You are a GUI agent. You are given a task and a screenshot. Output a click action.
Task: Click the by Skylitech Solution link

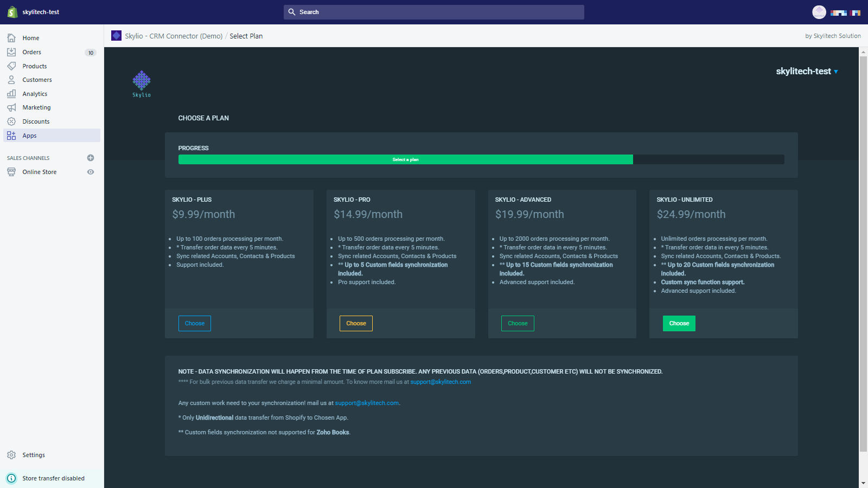point(833,36)
